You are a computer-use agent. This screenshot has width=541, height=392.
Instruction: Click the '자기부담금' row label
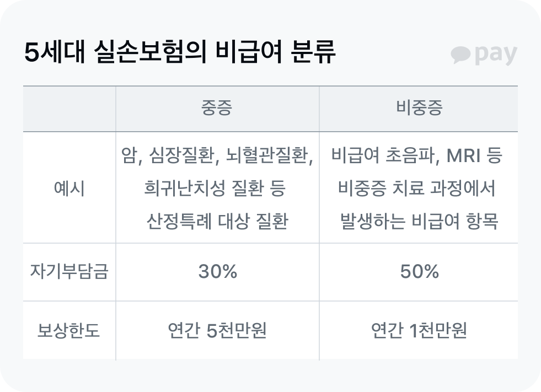point(69,272)
